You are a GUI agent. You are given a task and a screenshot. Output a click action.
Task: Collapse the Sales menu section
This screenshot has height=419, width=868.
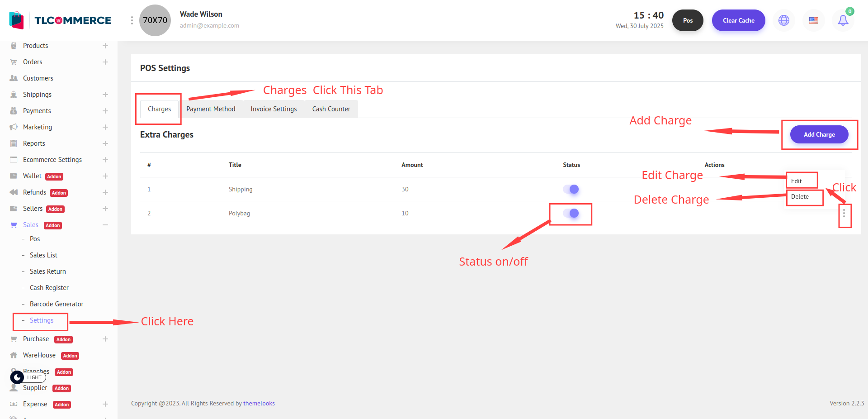tap(105, 225)
